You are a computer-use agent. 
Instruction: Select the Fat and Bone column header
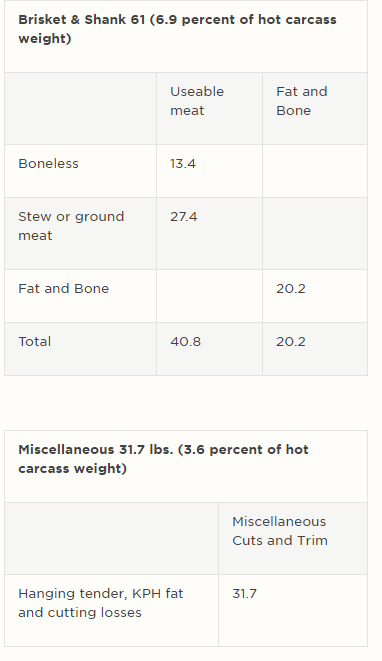pyautogui.click(x=301, y=101)
